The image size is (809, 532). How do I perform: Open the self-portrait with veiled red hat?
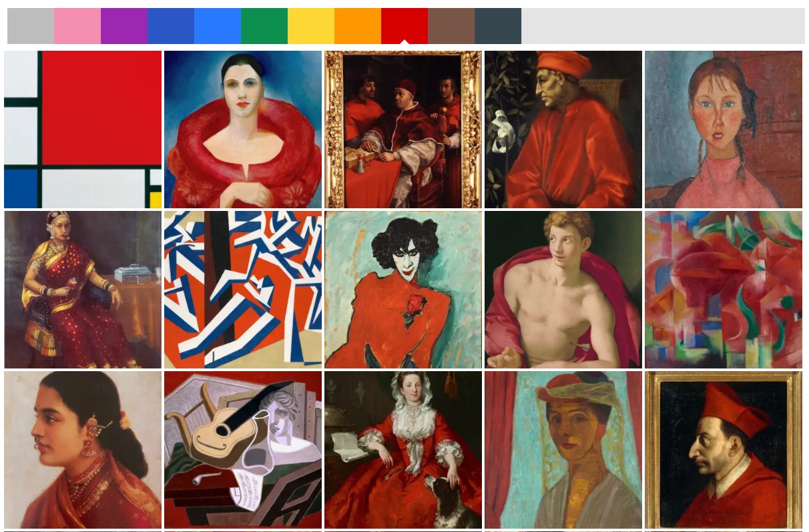pyautogui.click(x=563, y=450)
